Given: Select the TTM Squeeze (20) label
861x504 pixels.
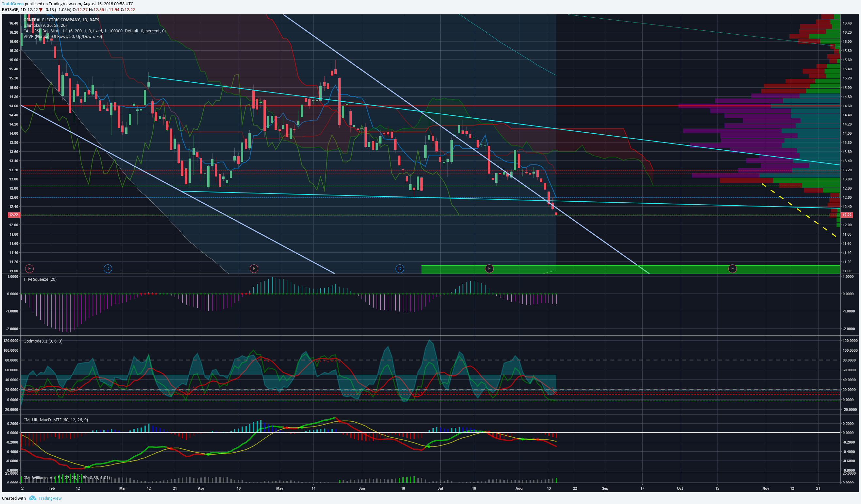Looking at the screenshot, I should tap(40, 279).
